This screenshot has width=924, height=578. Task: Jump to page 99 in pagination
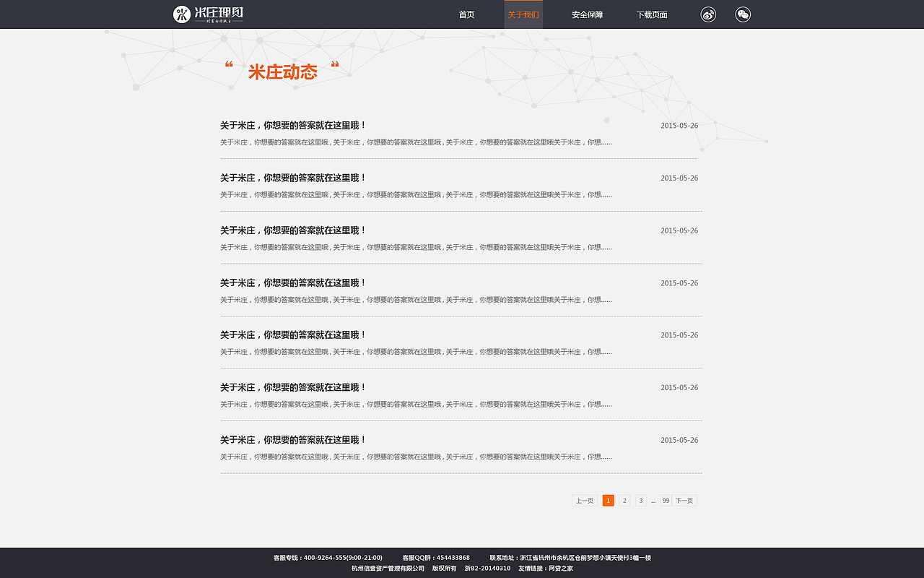coord(666,501)
